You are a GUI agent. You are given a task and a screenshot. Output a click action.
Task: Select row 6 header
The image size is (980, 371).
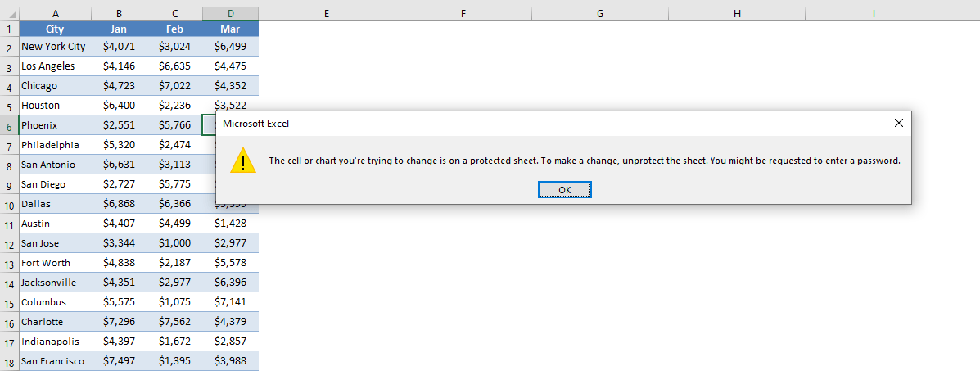pos(9,125)
